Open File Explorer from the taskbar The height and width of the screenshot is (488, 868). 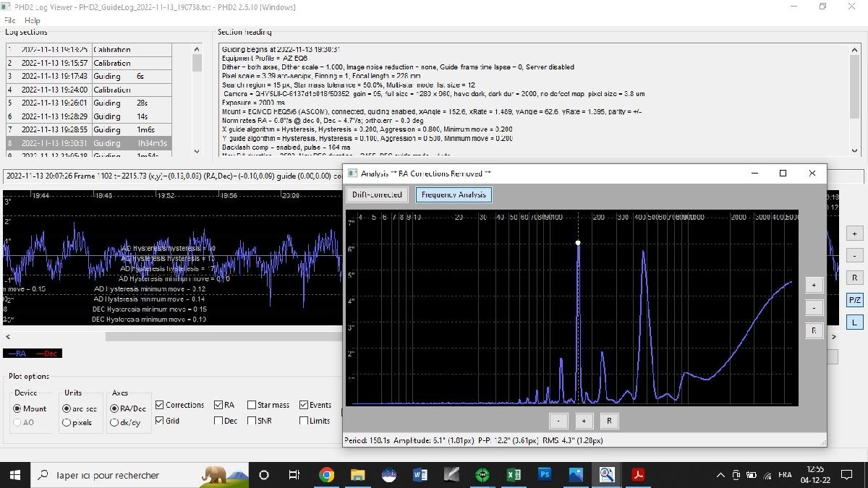point(358,475)
